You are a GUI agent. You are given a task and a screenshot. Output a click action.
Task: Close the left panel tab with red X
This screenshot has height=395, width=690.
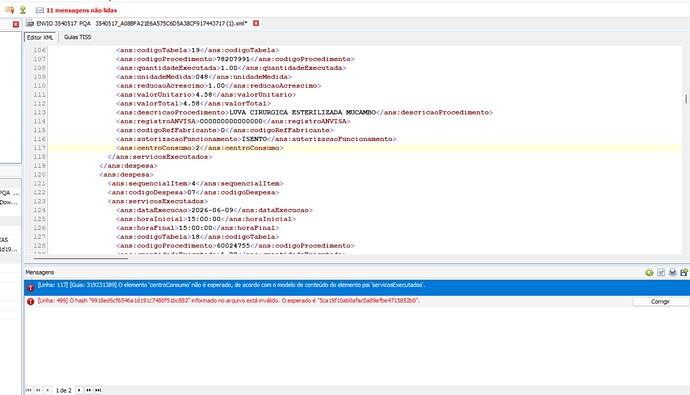pos(16,24)
